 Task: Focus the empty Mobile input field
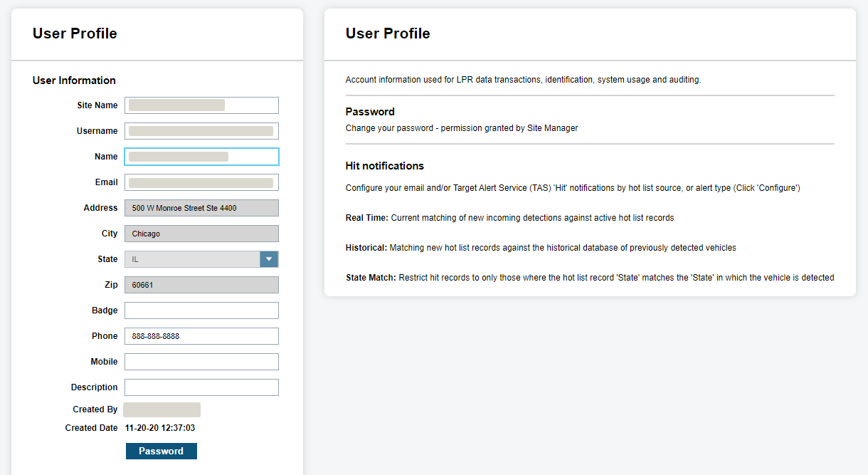[201, 362]
